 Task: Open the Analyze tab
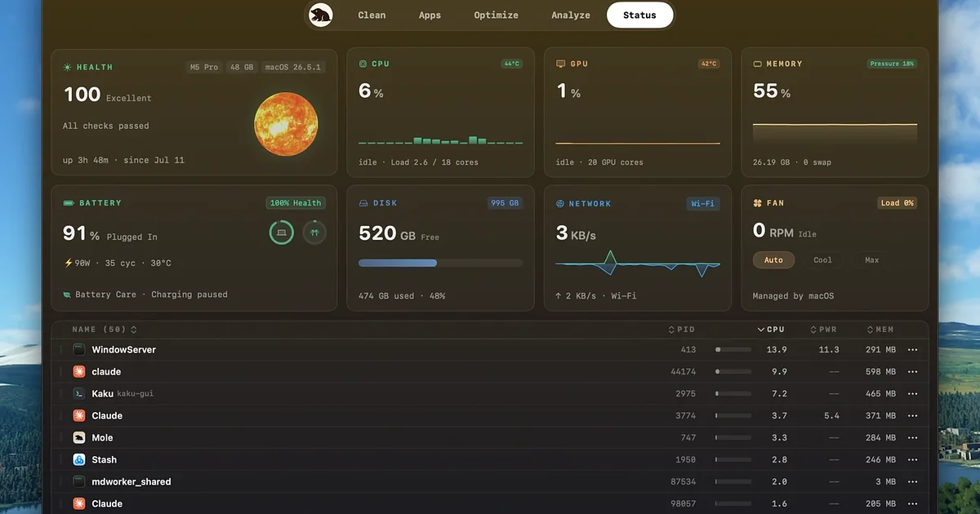click(571, 15)
